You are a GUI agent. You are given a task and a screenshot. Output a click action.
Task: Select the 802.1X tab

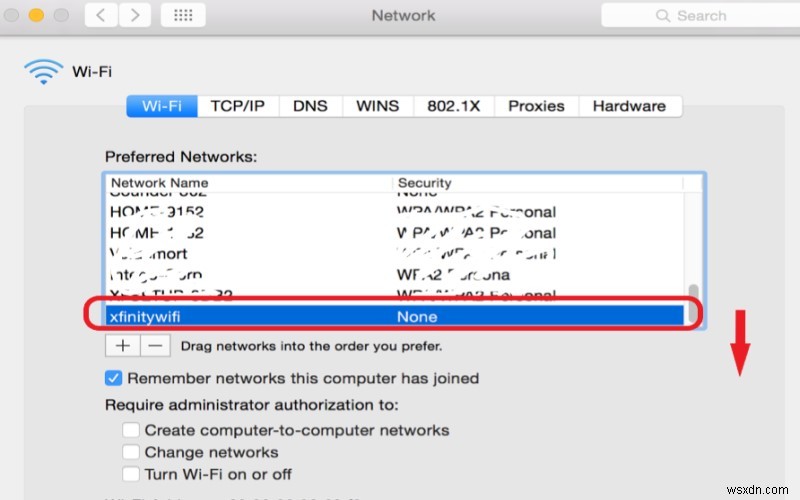454,106
